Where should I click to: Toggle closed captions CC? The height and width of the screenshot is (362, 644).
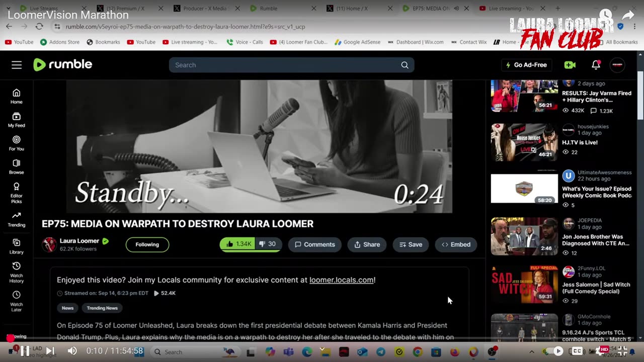[x=578, y=351]
